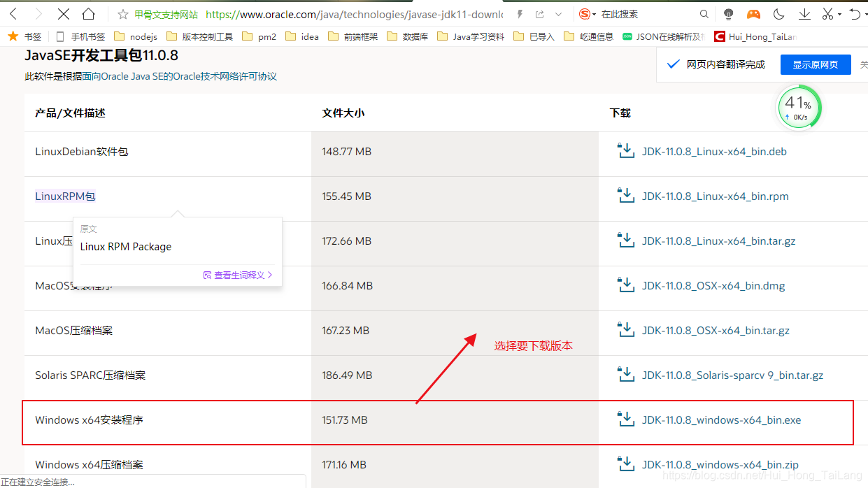Viewport: 868px width, 488px height.
Task: Toggle night mode with the moon icon
Action: pos(778,14)
